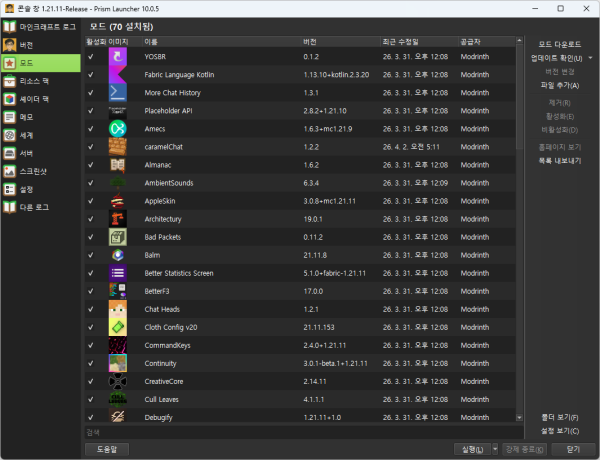Toggle the YOSBR enabled checkbox
The width and height of the screenshot is (600, 460).
[91, 57]
